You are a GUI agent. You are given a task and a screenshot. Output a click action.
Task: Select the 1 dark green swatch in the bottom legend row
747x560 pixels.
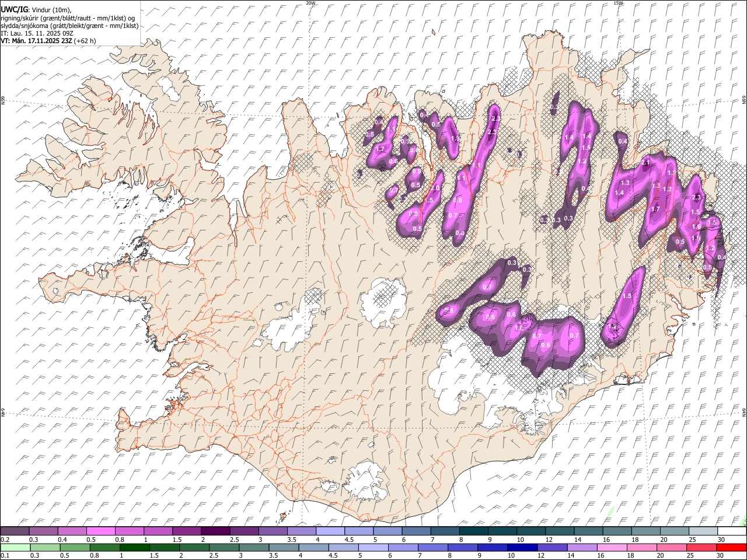[134, 548]
